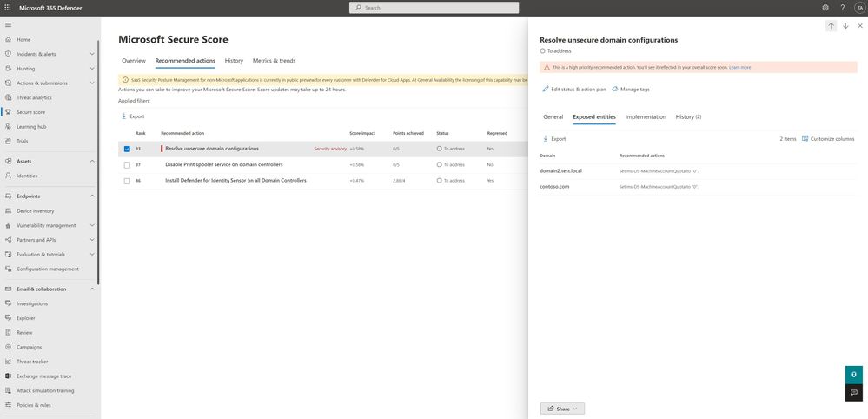Open the Identities person icon
The image size is (868, 419).
(8, 176)
